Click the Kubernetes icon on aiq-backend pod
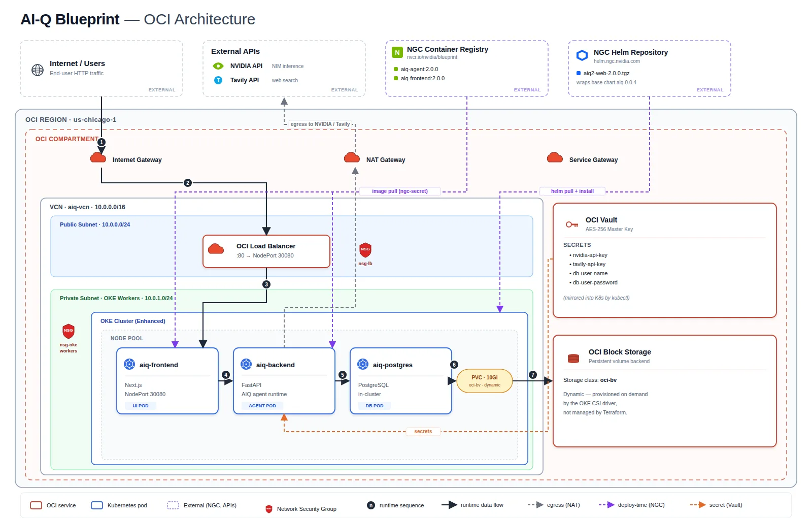Viewport: 812px width, 518px height. coord(246,364)
